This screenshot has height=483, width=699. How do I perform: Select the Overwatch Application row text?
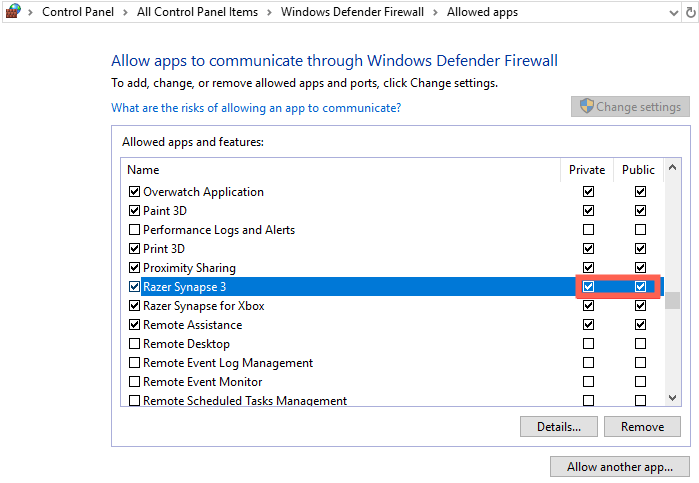[x=203, y=192]
